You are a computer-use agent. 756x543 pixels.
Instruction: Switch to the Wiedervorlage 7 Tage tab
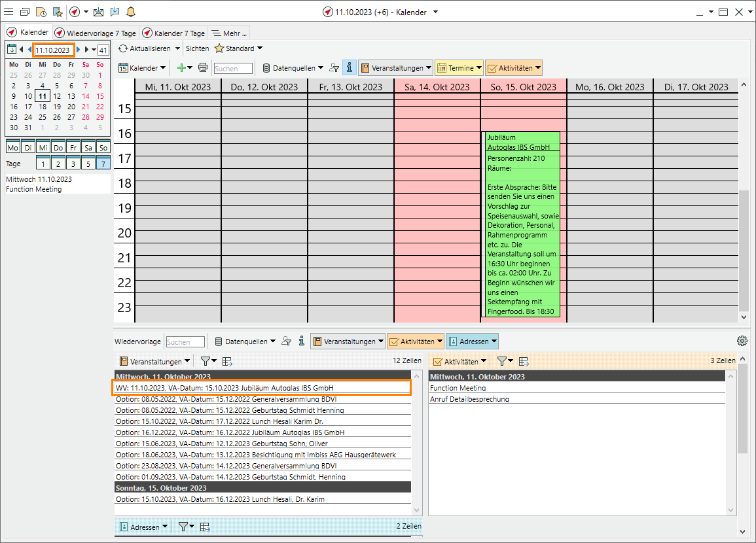click(x=96, y=33)
